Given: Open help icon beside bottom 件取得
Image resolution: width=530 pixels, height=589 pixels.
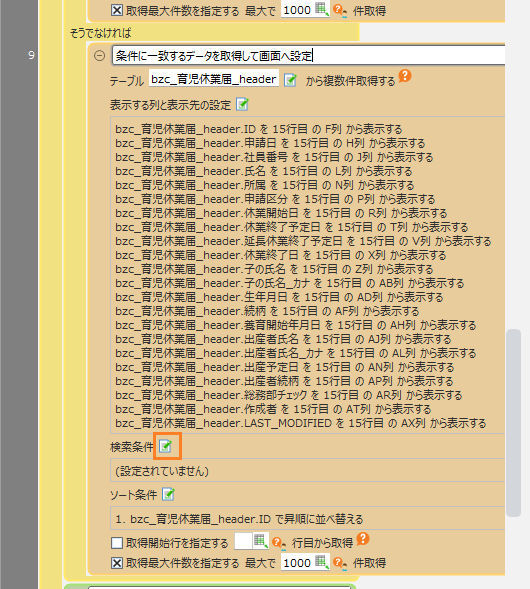Looking at the screenshot, I should [340, 563].
